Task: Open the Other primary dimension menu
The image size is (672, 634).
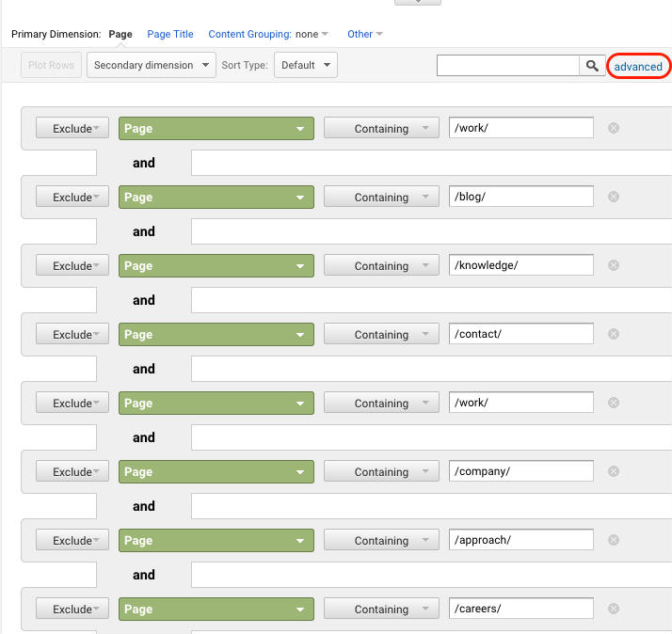Action: pos(365,34)
